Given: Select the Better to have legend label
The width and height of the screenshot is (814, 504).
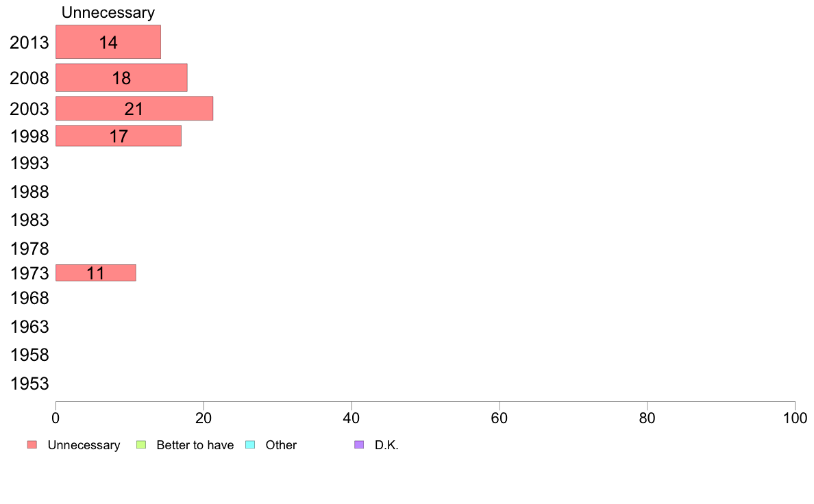Looking at the screenshot, I should pos(195,445).
